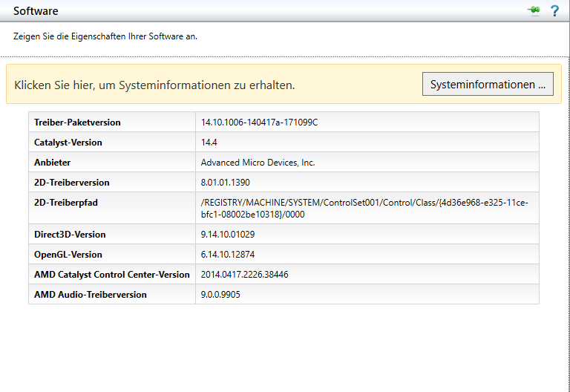Click AMD Catalyst Control Center-Version label

tap(112, 274)
